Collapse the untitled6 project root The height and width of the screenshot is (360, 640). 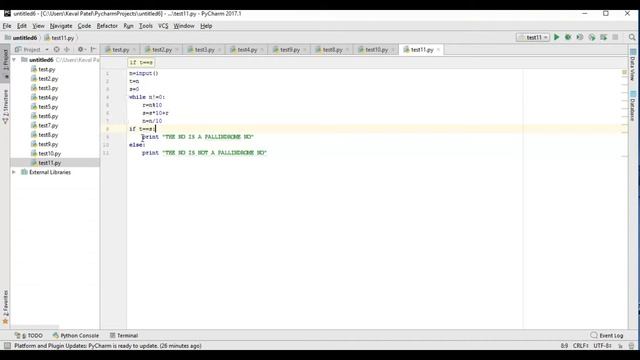[14, 60]
